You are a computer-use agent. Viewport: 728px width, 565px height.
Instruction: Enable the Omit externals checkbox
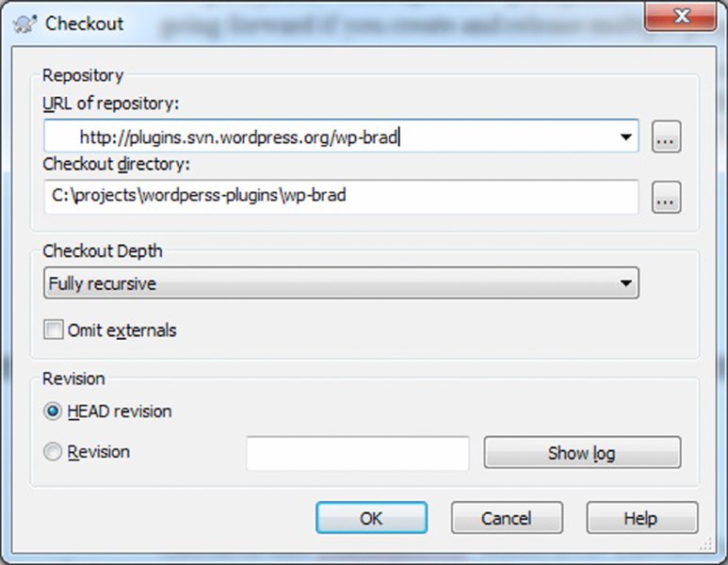[x=53, y=331]
